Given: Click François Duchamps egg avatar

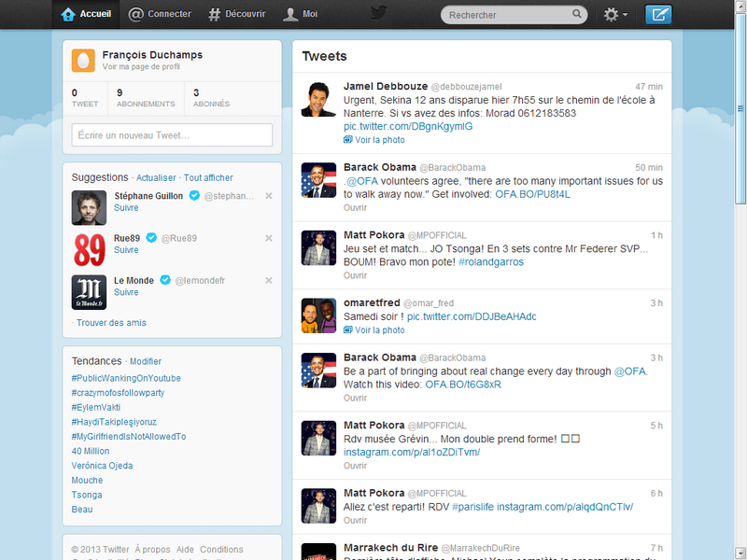Looking at the screenshot, I should pyautogui.click(x=83, y=61).
